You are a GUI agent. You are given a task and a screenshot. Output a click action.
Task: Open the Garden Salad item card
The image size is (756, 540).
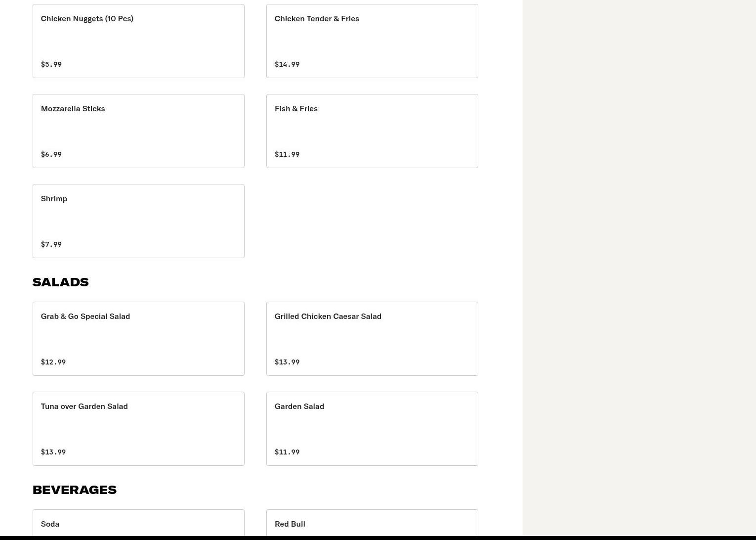372,429
